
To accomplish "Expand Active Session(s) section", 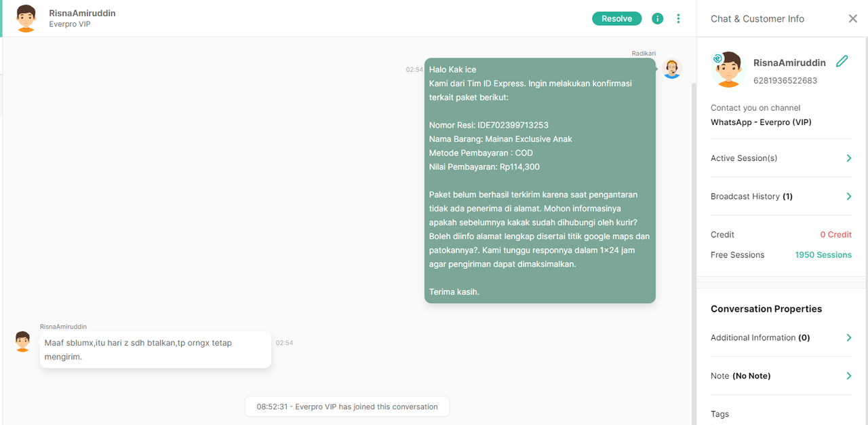I will point(781,158).
